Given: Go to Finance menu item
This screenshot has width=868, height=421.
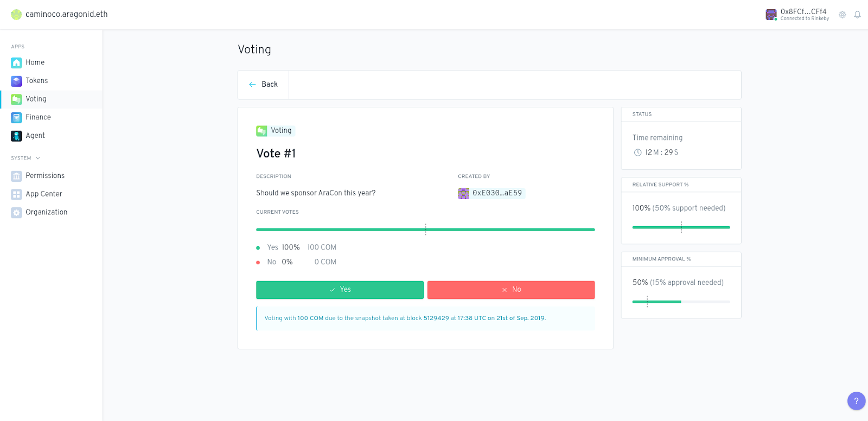Looking at the screenshot, I should pos(38,117).
